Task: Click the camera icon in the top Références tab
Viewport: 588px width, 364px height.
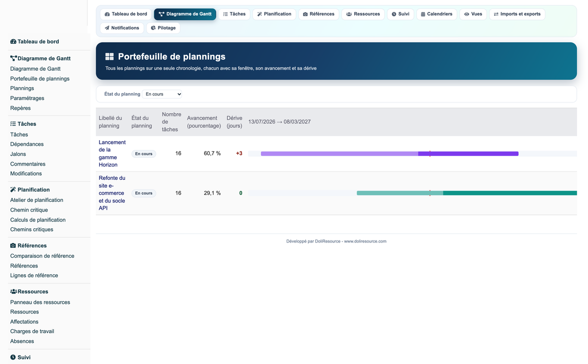Action: click(305, 14)
